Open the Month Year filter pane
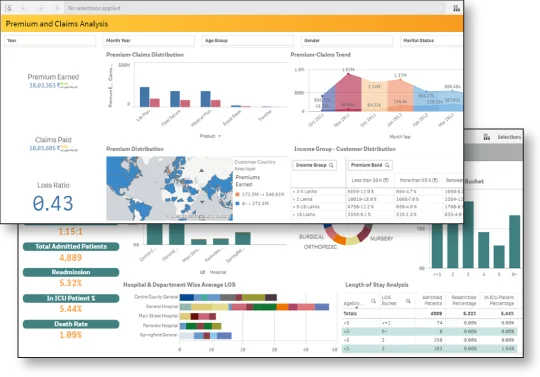Image resolution: width=540 pixels, height=377 pixels. tap(149, 41)
